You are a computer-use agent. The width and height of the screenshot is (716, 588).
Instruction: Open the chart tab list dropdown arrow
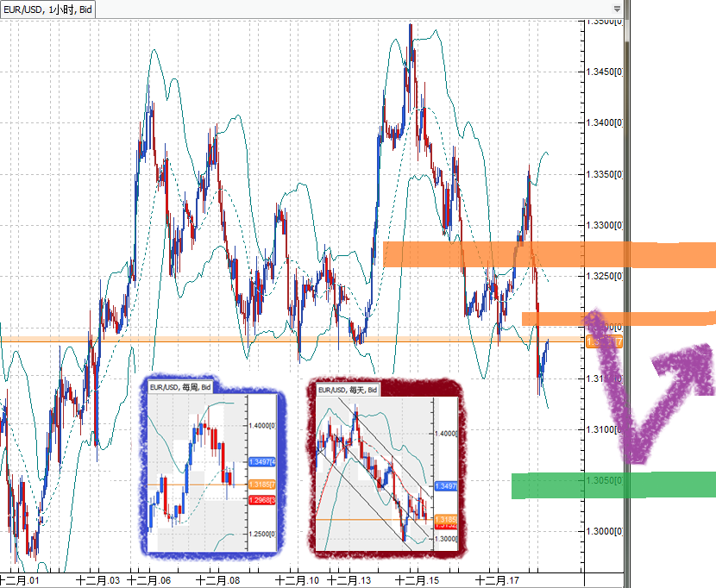617,9
